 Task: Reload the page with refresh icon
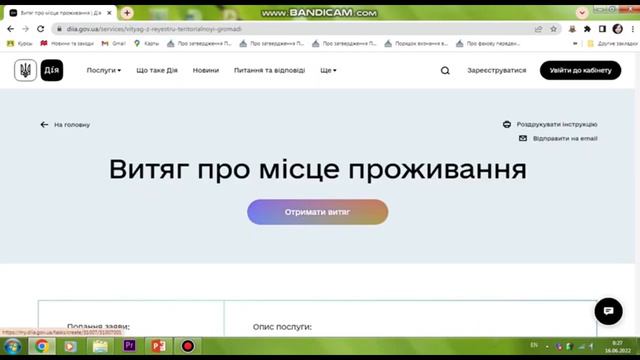coord(40,29)
